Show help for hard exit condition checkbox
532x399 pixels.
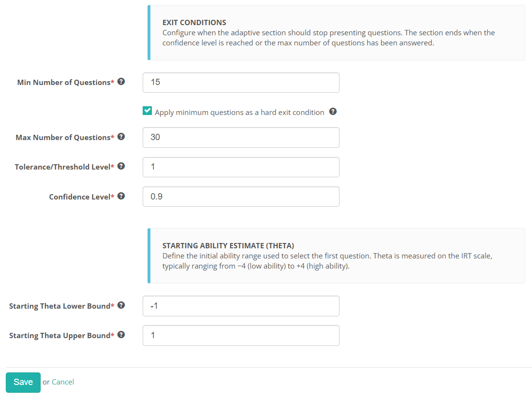(333, 112)
